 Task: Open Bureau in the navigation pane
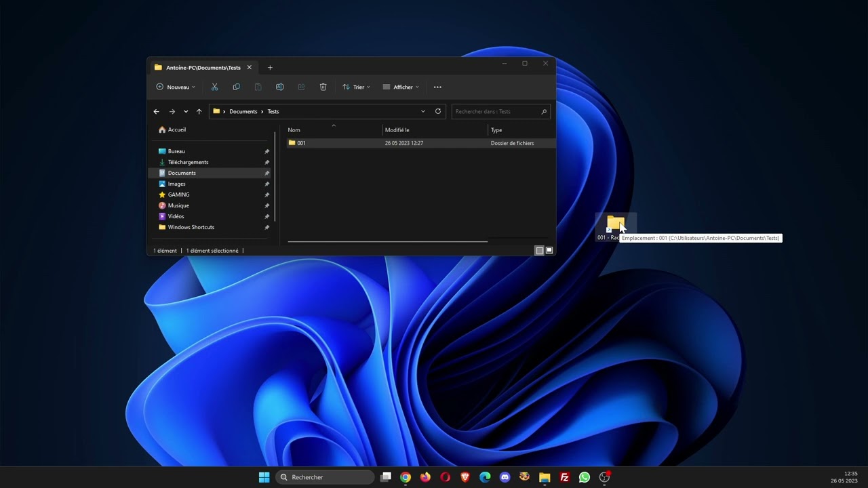(176, 151)
